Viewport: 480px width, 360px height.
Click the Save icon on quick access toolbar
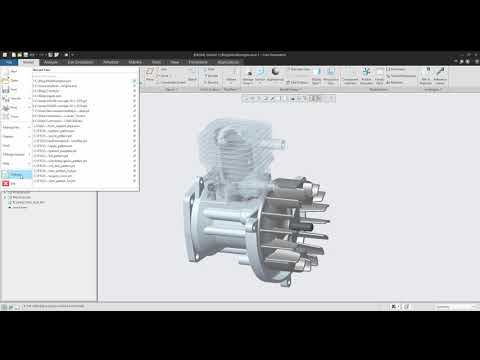(26, 55)
